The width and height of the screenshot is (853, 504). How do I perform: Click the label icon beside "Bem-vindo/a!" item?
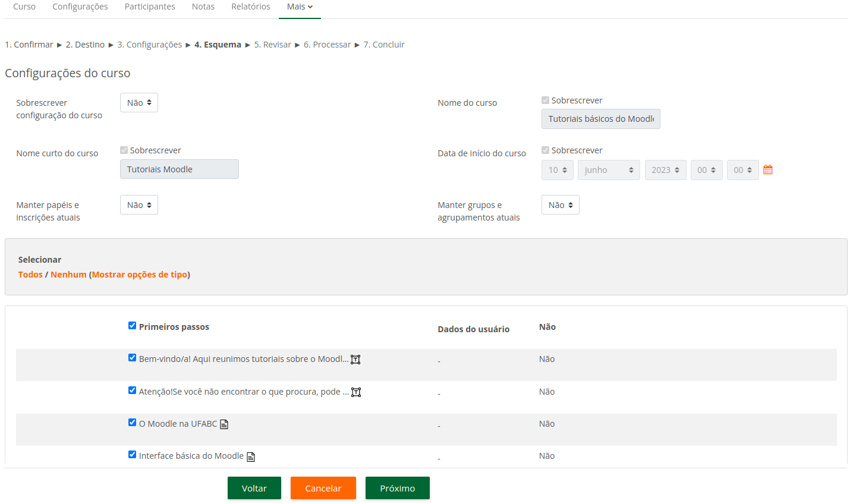point(355,359)
